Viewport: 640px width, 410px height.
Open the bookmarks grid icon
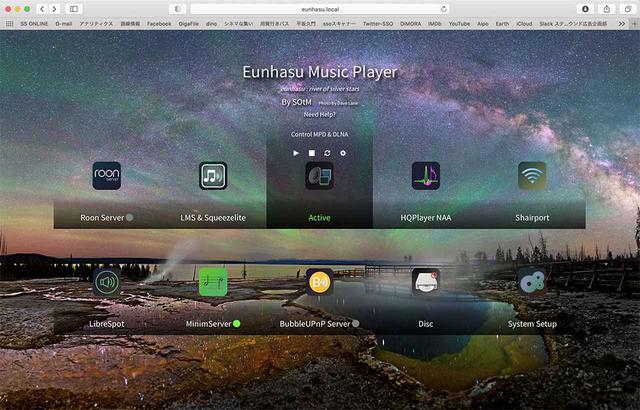(x=9, y=24)
